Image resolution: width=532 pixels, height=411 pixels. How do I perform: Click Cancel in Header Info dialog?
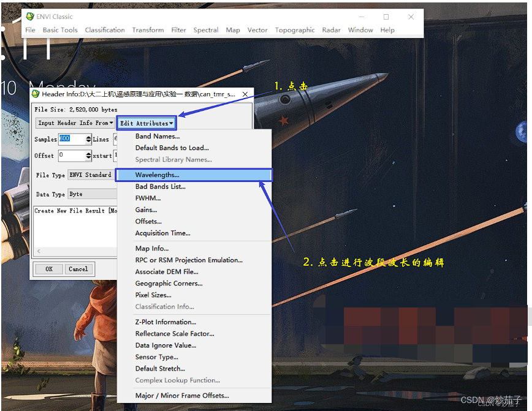78,269
